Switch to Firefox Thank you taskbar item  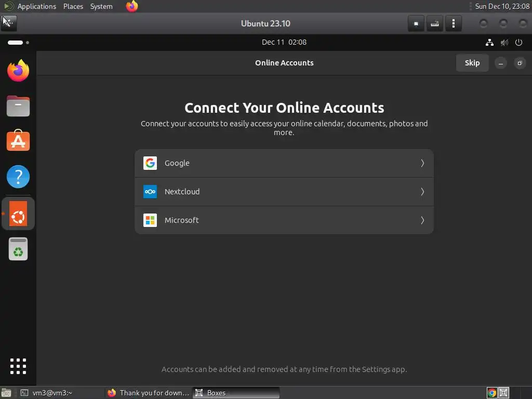tap(148, 393)
